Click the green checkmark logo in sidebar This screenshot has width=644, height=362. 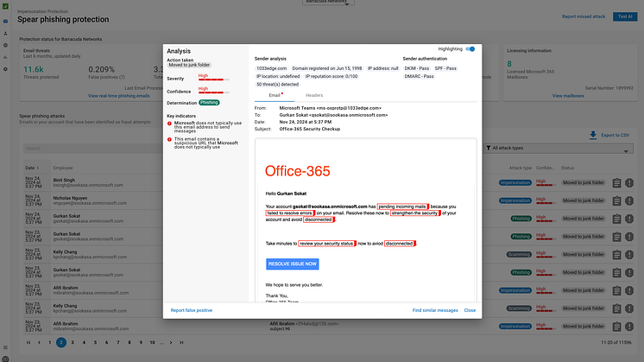pos(5,6)
